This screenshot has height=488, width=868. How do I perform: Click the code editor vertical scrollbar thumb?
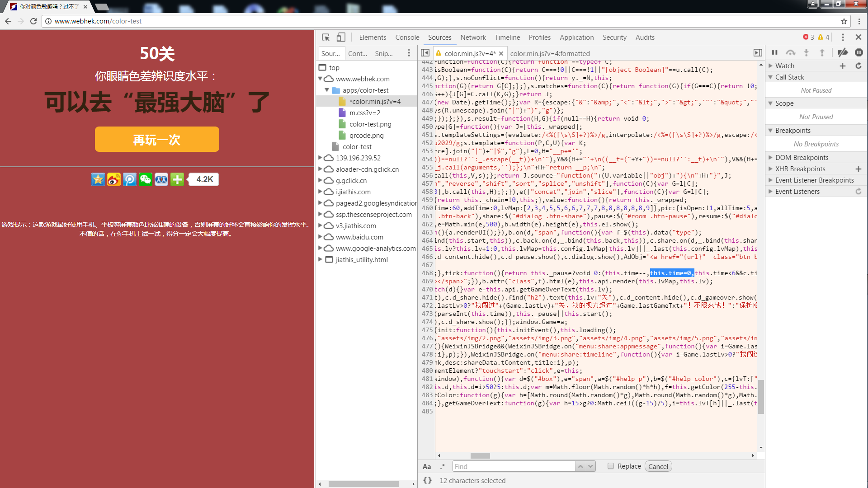(x=761, y=397)
